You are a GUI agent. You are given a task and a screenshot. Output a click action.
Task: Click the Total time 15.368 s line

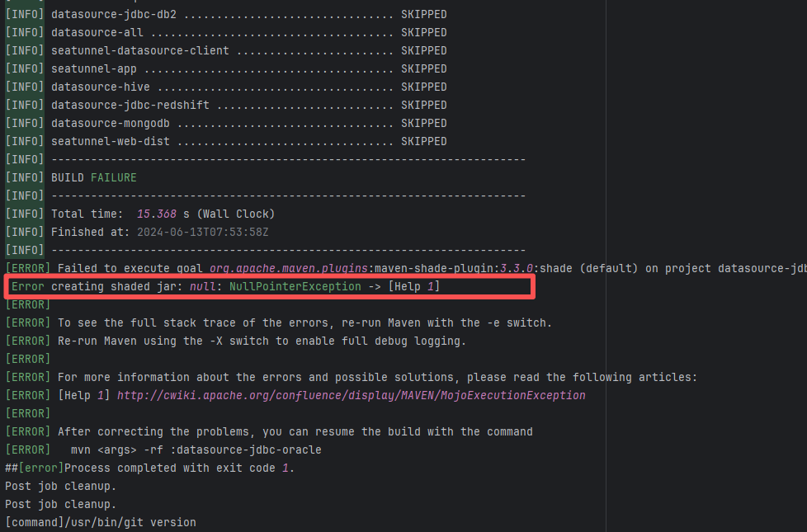pyautogui.click(x=163, y=214)
